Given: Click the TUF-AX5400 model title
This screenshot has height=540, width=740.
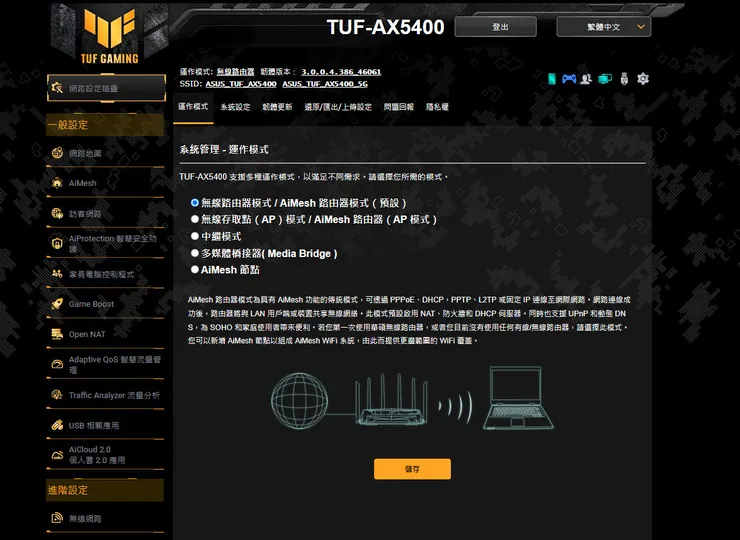Looking at the screenshot, I should [385, 27].
